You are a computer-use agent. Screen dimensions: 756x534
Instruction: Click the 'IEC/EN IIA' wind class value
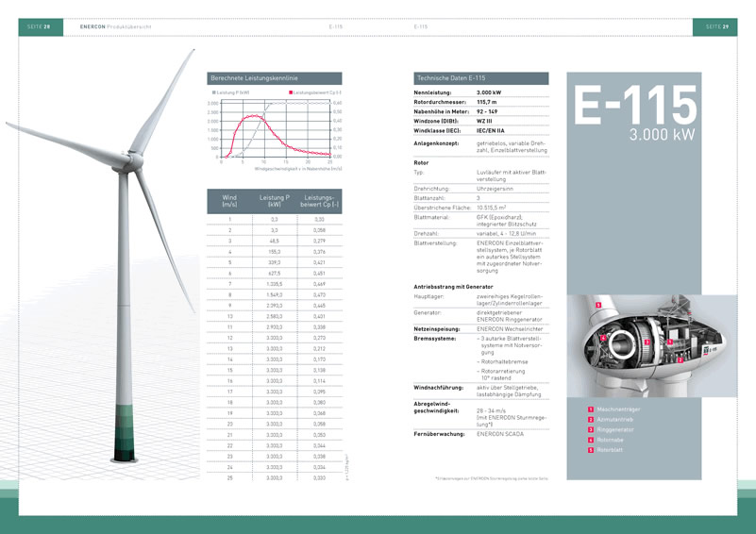[491, 130]
